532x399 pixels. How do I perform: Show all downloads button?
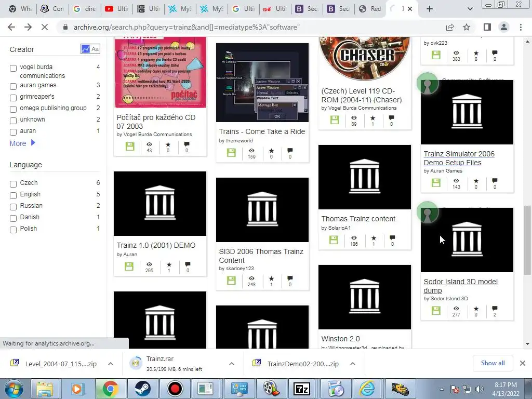point(493,363)
